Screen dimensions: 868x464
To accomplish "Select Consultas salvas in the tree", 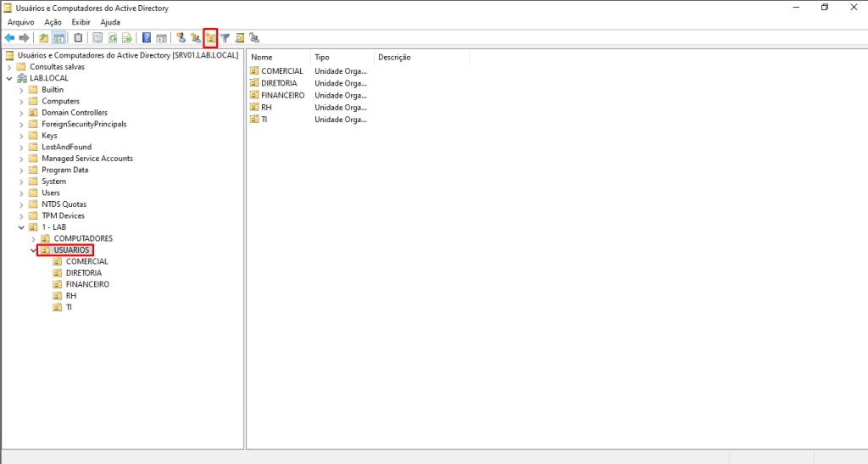I will tap(57, 66).
